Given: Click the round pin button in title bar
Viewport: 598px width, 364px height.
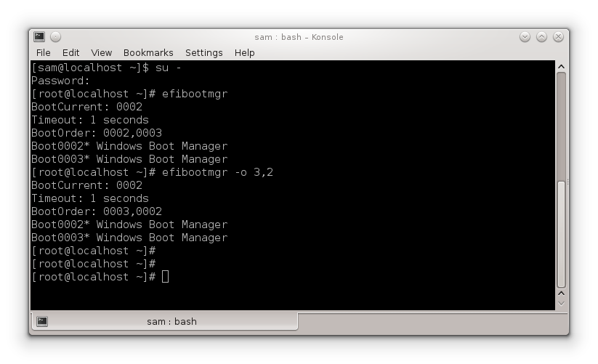Looking at the screenshot, I should 56,36.
